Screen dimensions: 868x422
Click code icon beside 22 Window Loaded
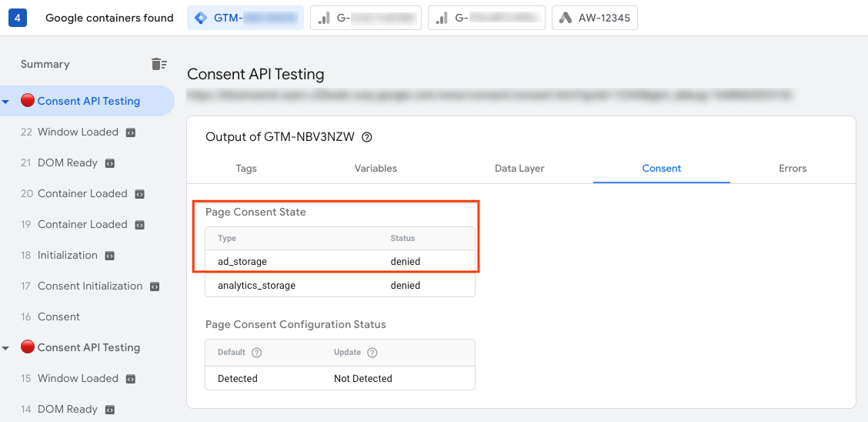[131, 132]
